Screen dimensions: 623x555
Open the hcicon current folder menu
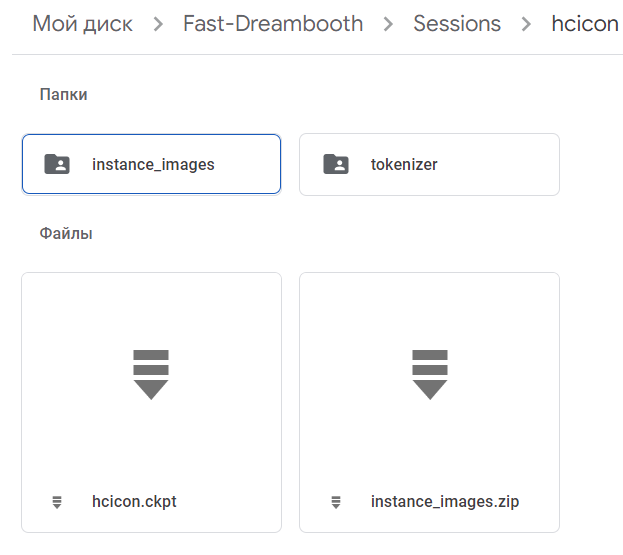click(x=585, y=24)
